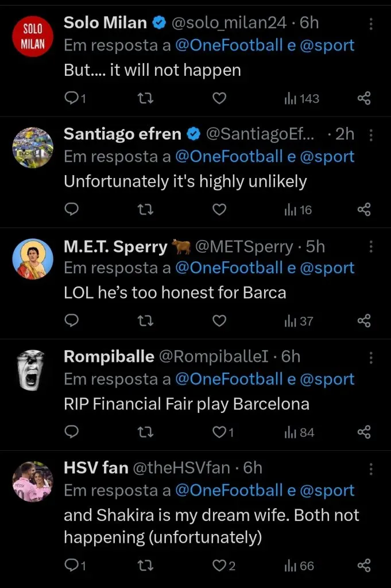The image size is (391, 588).
Task: Like Solo Milan's tweet
Action: click(x=219, y=99)
